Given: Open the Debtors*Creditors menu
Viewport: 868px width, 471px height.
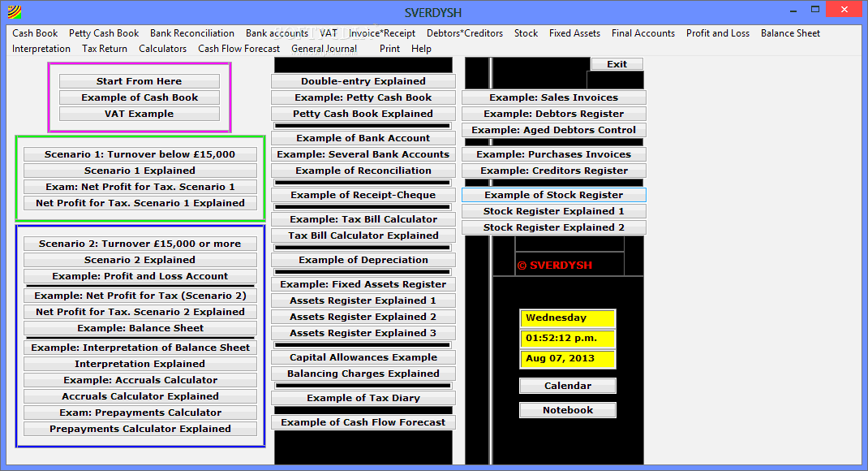Looking at the screenshot, I should click(x=465, y=33).
